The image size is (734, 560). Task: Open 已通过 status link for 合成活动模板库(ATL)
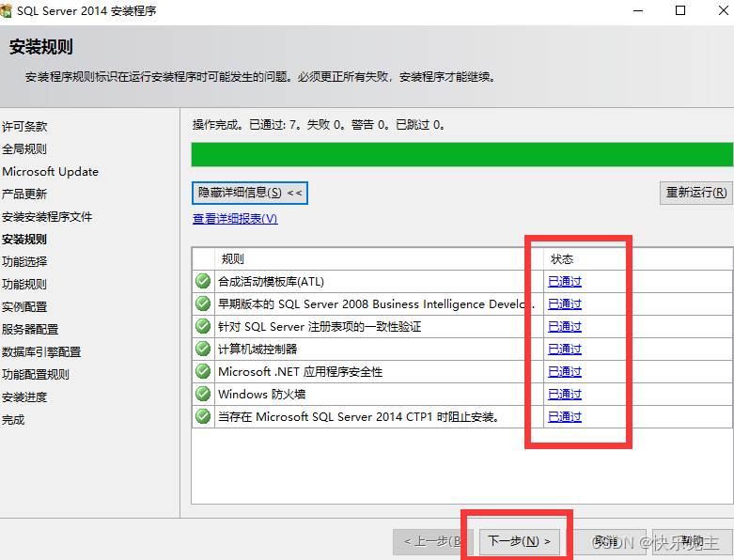point(565,282)
